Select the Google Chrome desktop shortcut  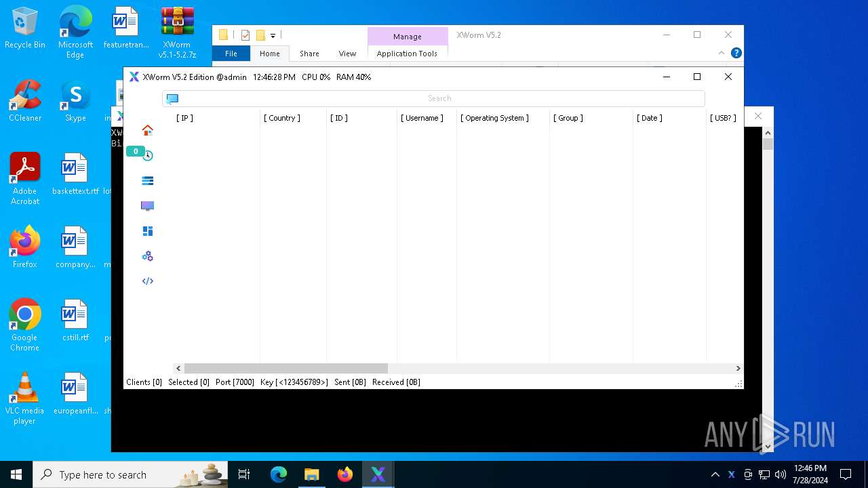tap(25, 325)
